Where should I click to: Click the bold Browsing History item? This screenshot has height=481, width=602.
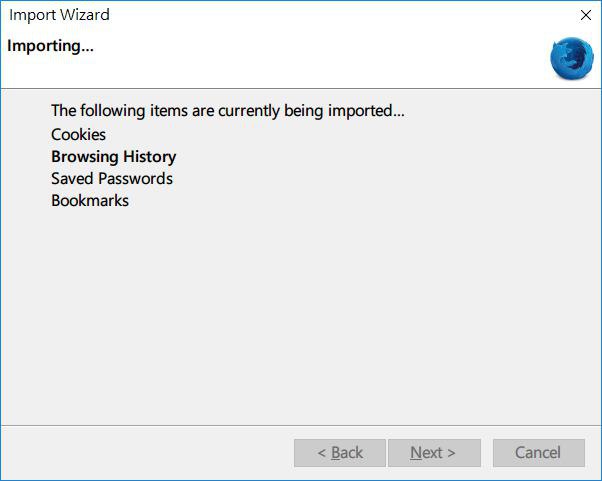113,157
